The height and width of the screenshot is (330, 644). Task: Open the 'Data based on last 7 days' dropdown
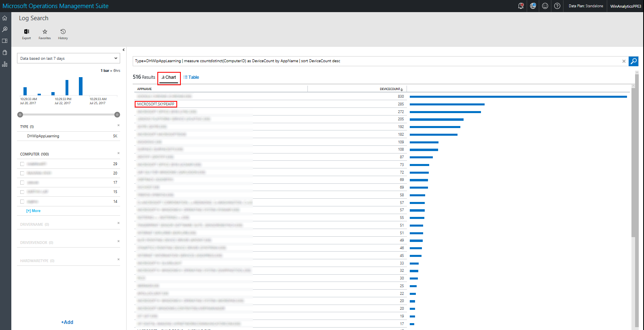click(x=69, y=58)
